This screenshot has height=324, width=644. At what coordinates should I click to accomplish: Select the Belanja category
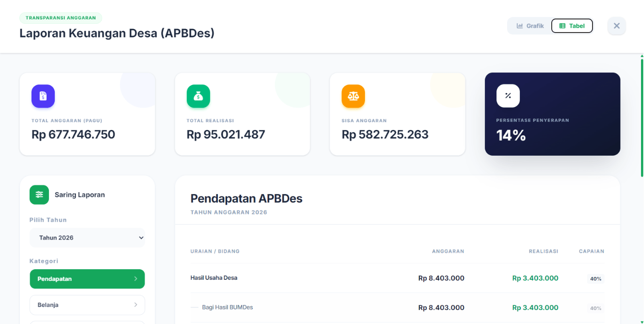click(x=87, y=305)
